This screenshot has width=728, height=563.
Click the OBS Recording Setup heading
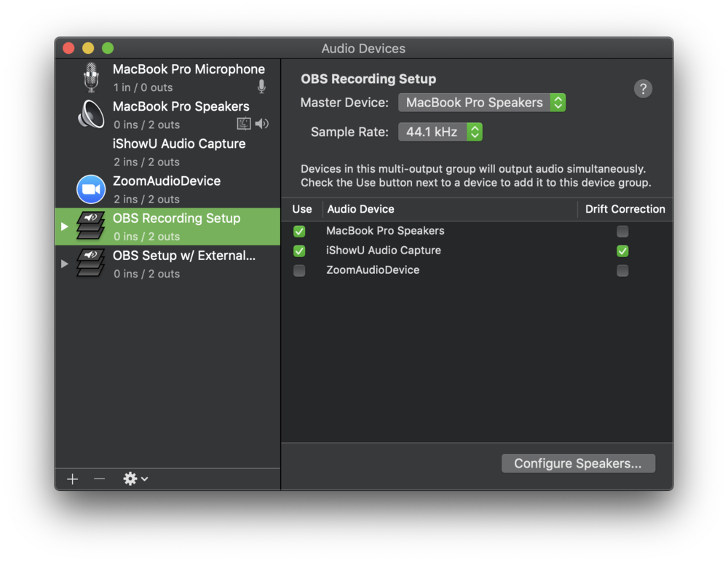pos(368,79)
